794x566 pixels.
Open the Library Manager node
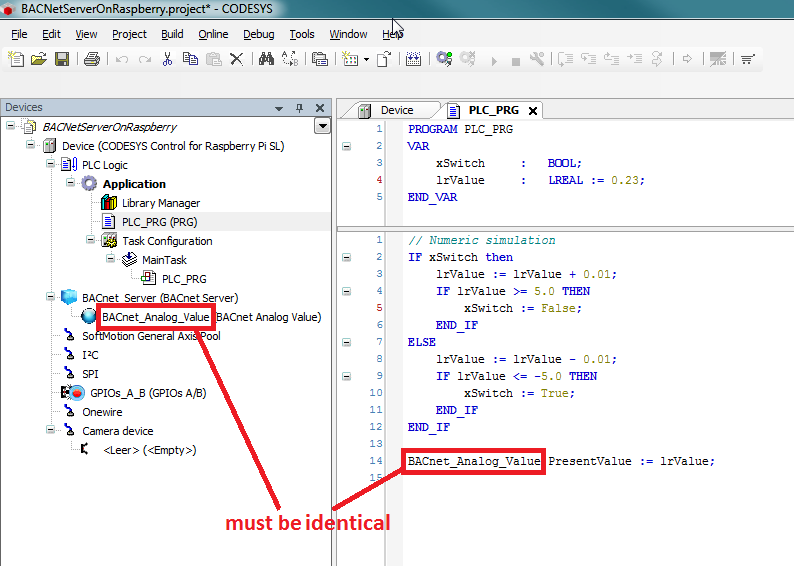click(160, 203)
